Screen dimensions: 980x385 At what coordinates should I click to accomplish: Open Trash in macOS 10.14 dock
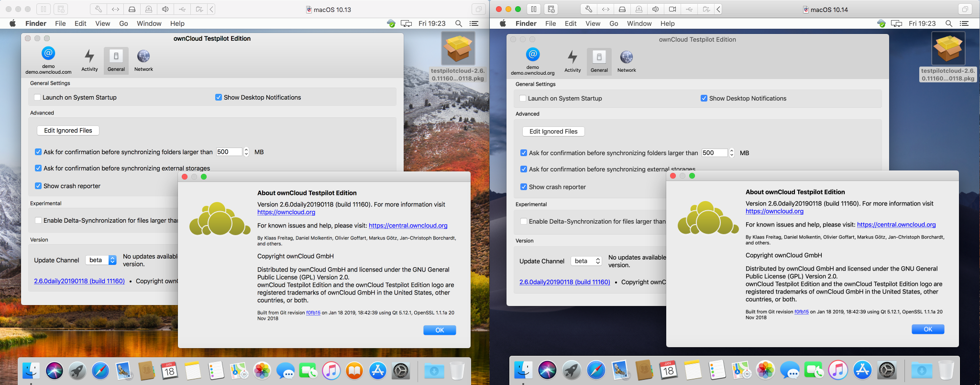click(x=947, y=371)
